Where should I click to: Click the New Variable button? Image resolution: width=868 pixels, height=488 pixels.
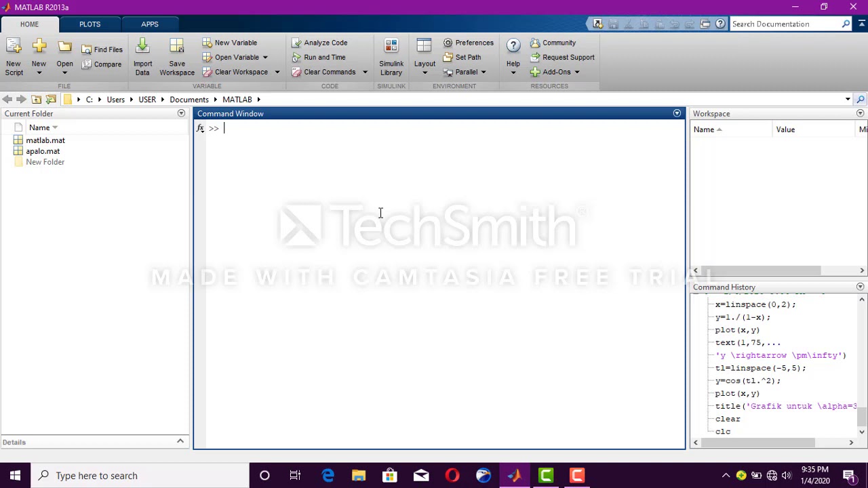point(230,43)
